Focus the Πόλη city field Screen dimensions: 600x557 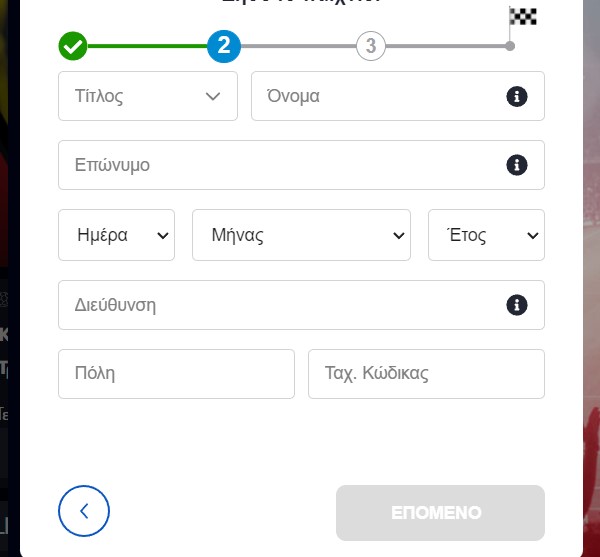pyautogui.click(x=176, y=374)
